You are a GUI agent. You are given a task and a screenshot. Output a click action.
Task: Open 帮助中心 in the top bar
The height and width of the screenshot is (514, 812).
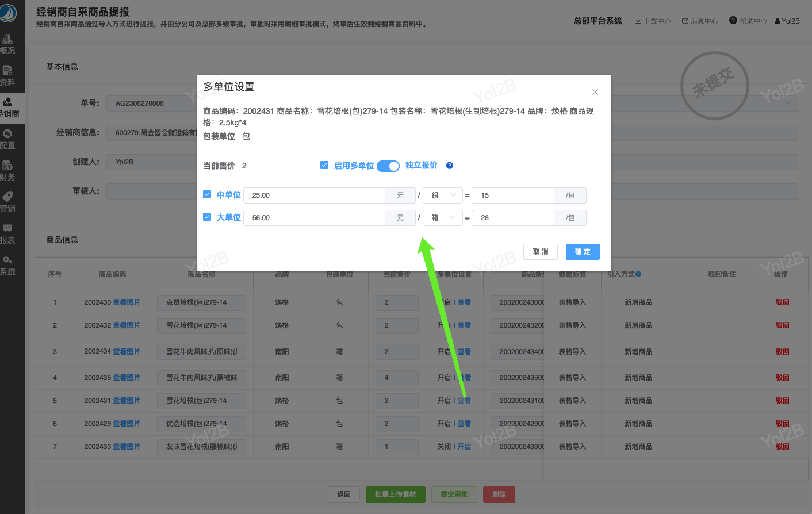748,21
